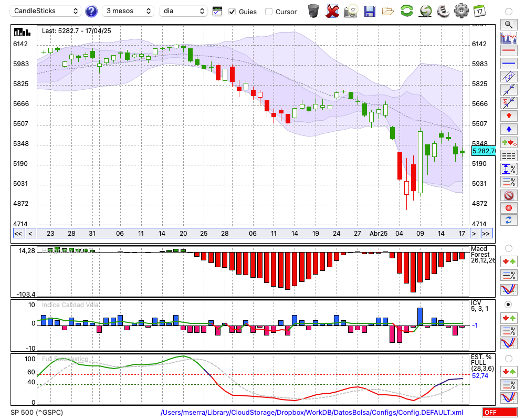
Task: Click lines percent icon in Estocastico panel
Action: tap(509, 384)
